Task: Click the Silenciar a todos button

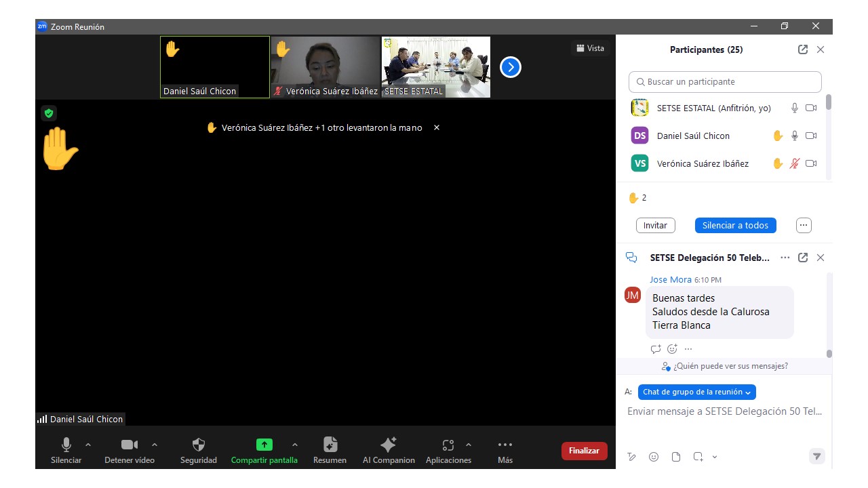Action: click(x=735, y=225)
